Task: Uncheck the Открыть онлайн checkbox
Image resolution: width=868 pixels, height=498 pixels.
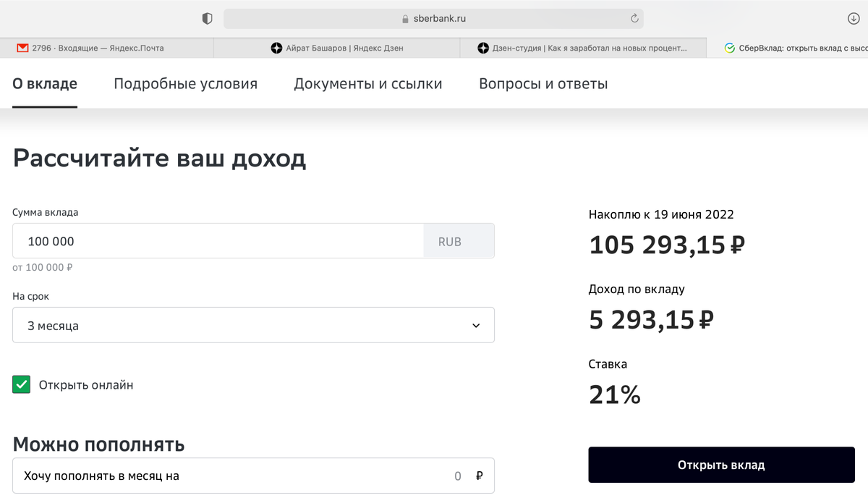Action: click(21, 384)
